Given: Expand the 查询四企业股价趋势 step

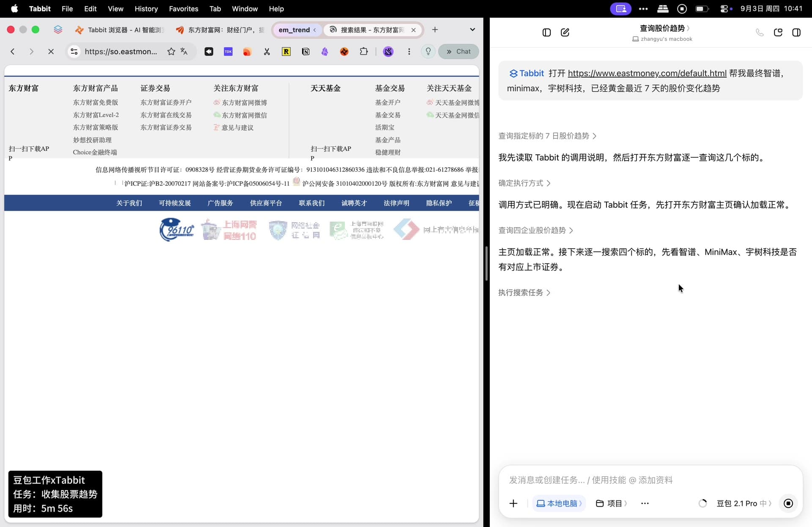Looking at the screenshot, I should click(x=536, y=231).
